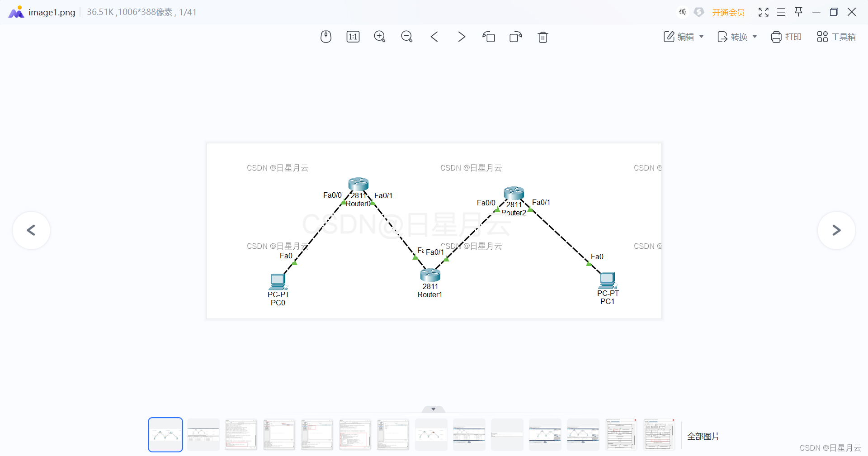Viewport: 868px width, 456px height.
Task: Select the sixth thumbnail in strip
Action: pos(355,435)
